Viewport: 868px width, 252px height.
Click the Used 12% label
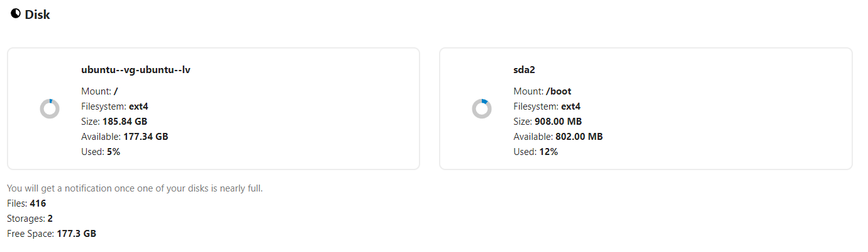tap(535, 152)
